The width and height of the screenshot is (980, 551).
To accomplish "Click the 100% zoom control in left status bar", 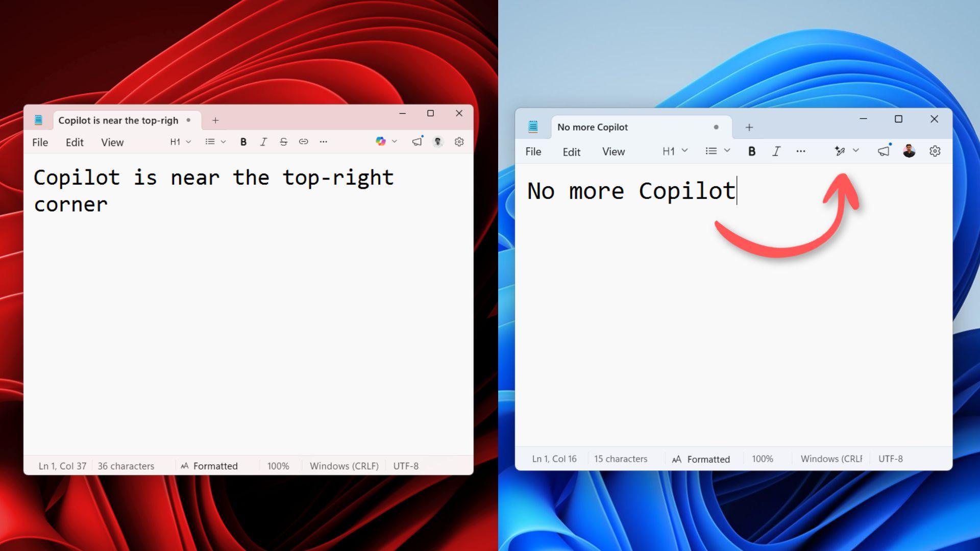I will click(278, 465).
